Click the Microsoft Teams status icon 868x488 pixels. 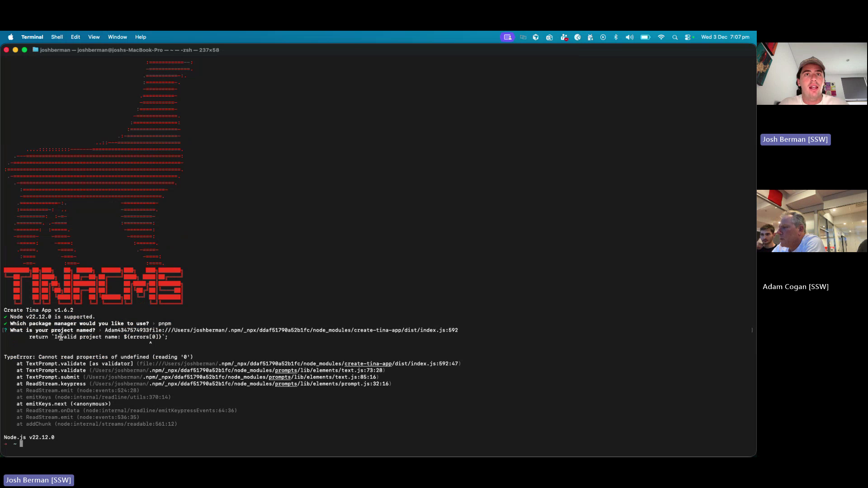coord(564,37)
